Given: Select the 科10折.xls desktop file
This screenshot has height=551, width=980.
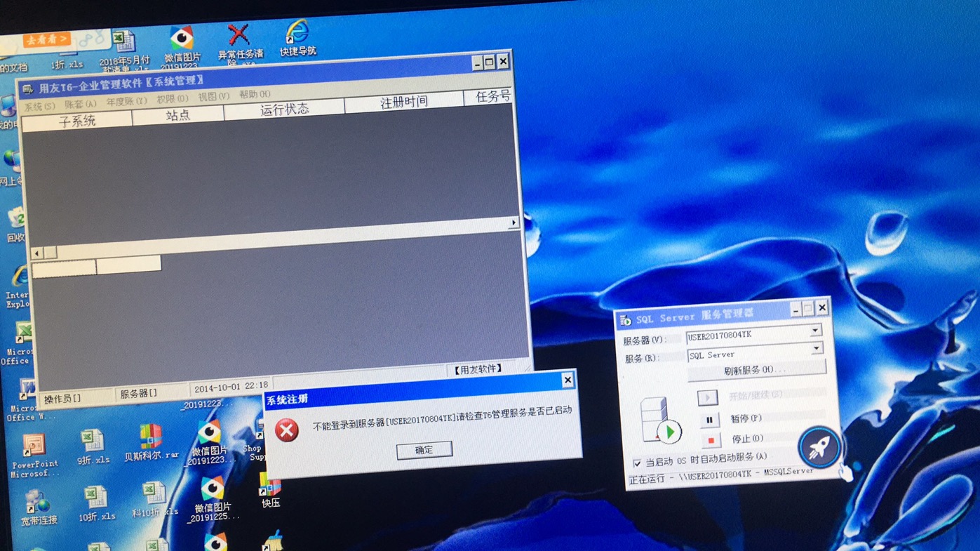Looking at the screenshot, I should pos(154,499).
